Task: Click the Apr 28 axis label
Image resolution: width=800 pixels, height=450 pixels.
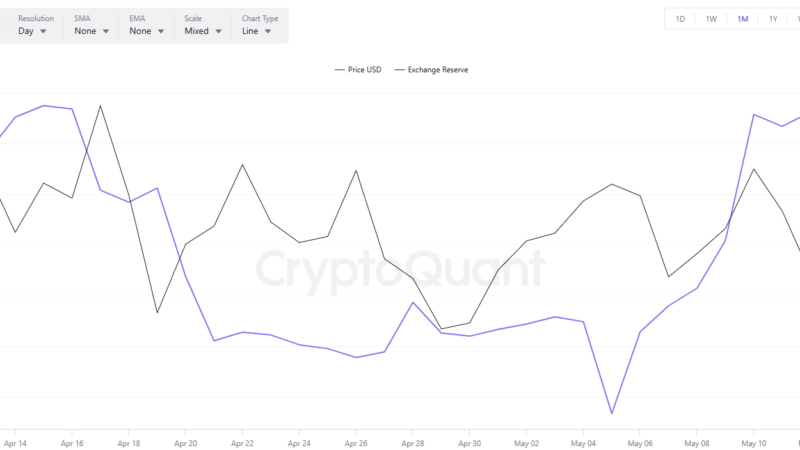Action: [x=412, y=443]
